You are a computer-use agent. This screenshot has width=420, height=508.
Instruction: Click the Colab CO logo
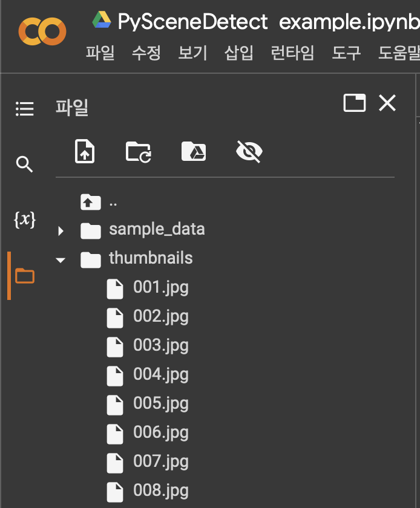(42, 31)
